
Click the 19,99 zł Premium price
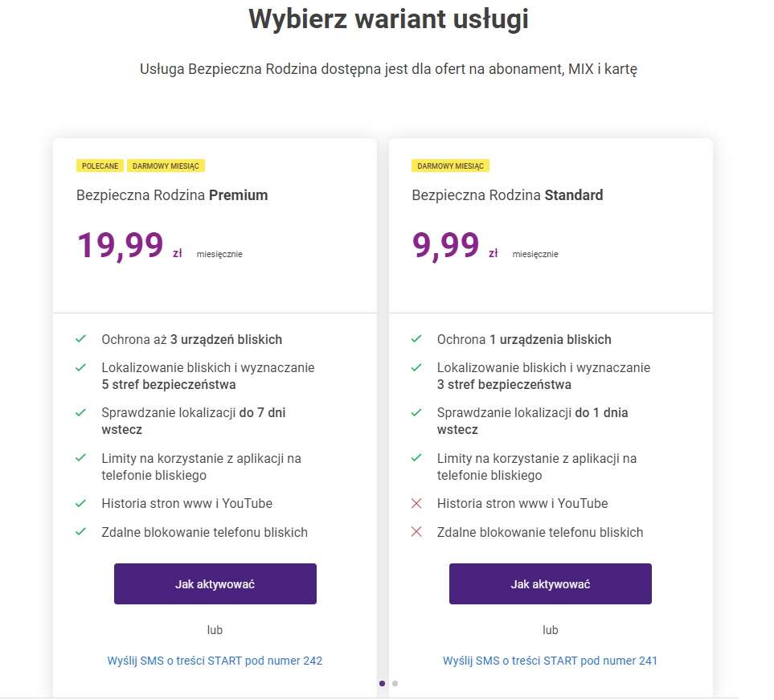coord(121,246)
